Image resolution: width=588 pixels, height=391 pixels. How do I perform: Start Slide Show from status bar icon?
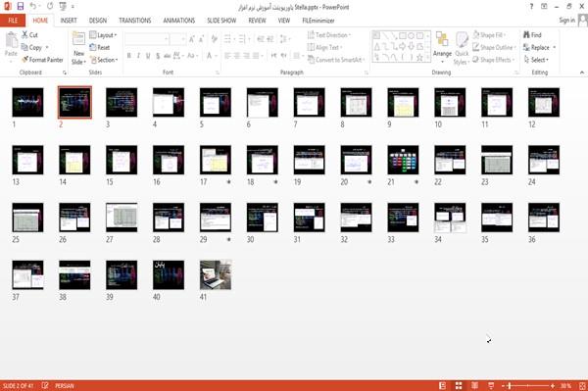click(491, 385)
